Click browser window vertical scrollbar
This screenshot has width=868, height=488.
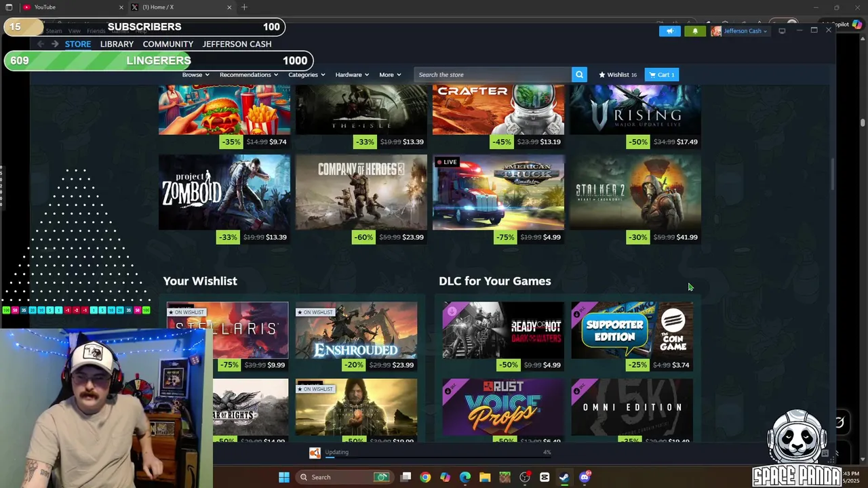click(863, 122)
